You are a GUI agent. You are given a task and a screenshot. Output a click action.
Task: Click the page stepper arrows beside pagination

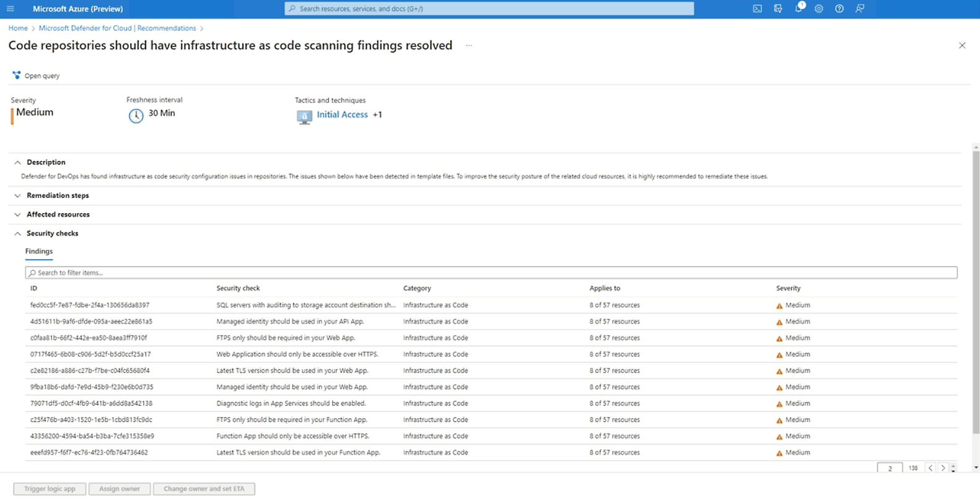coord(953,468)
